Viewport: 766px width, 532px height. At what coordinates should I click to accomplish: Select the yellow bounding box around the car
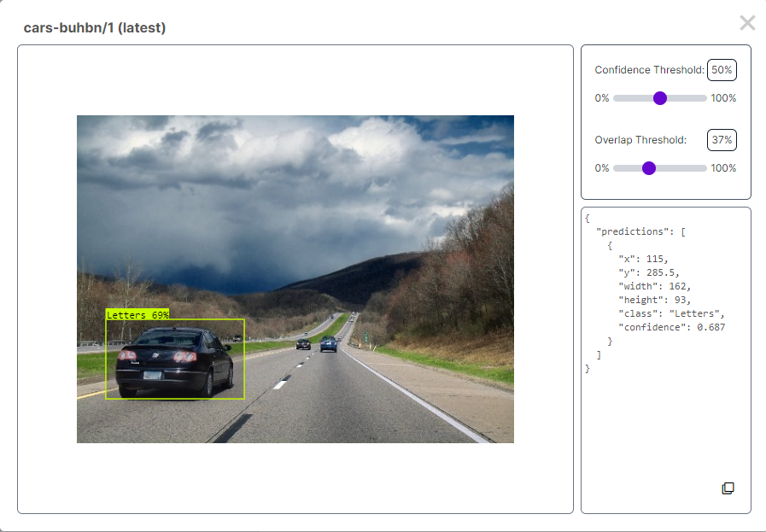[x=175, y=360]
